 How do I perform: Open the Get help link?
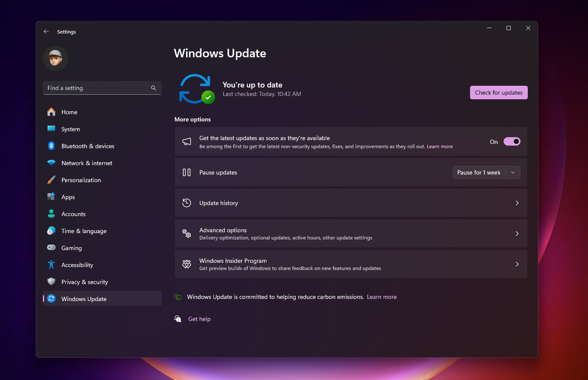(199, 319)
